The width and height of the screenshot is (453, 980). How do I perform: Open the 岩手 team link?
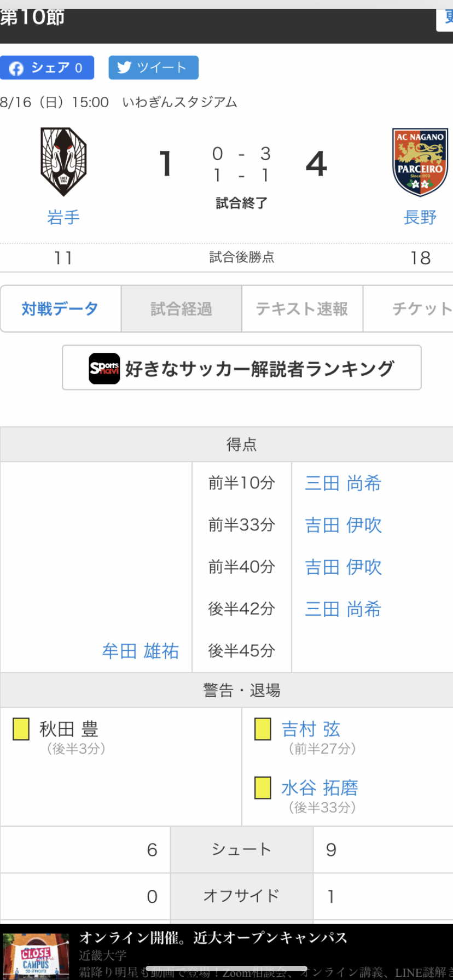coord(63,218)
